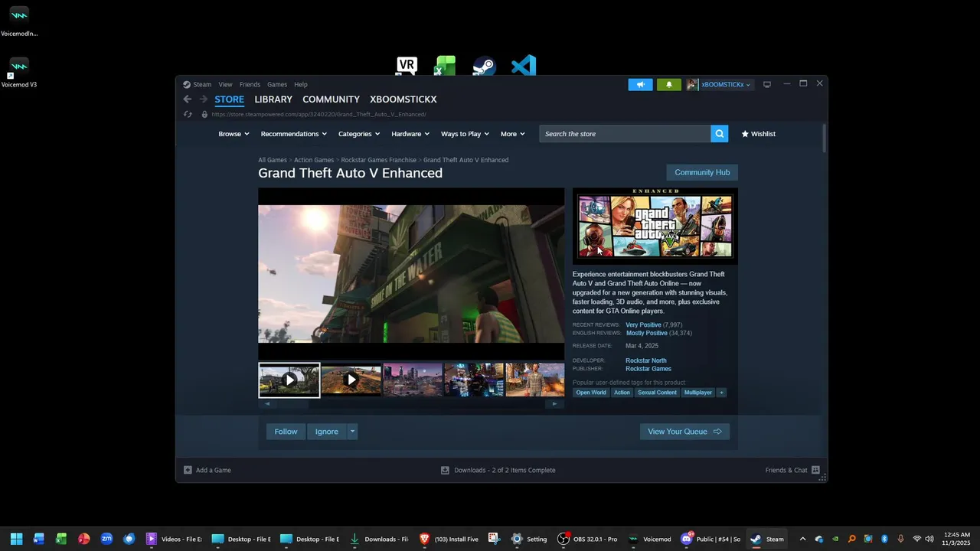Open Word from the taskbar
This screenshot has width=980, height=551.
click(39, 539)
